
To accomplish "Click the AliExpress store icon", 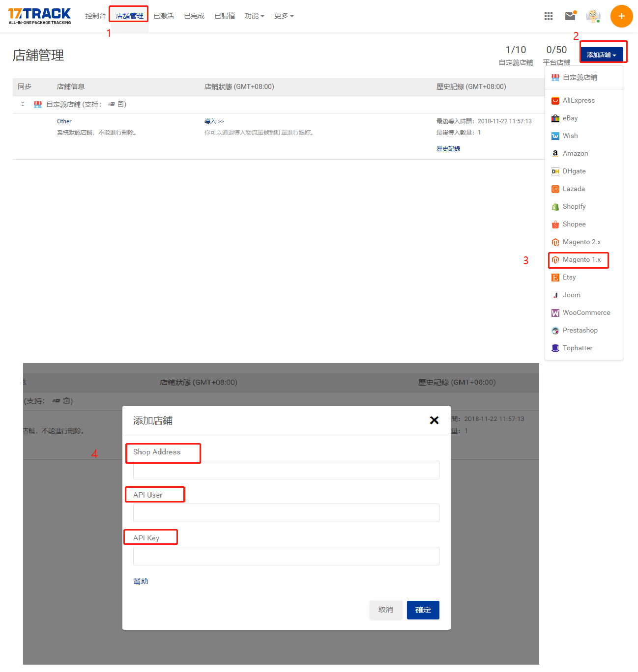I will pyautogui.click(x=555, y=101).
